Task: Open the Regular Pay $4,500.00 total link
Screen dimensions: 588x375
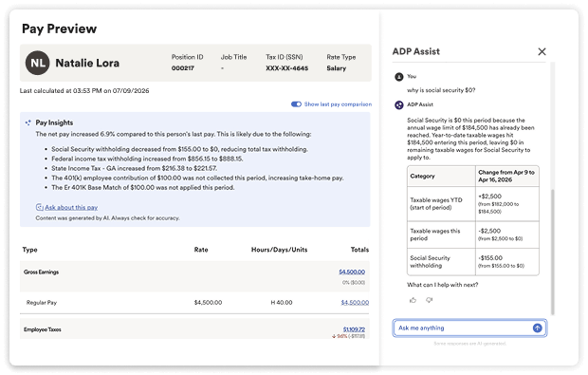Action: click(355, 302)
